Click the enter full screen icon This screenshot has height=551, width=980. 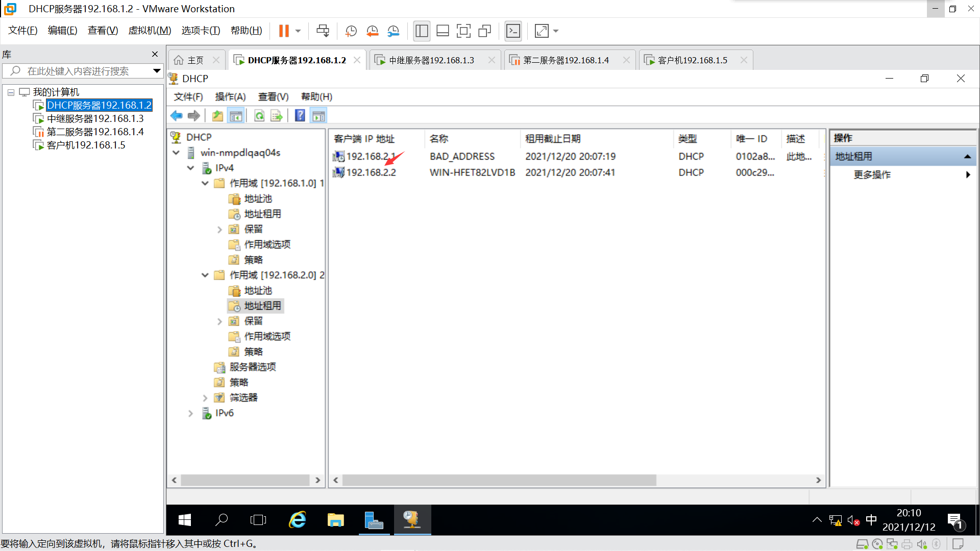pos(463,31)
